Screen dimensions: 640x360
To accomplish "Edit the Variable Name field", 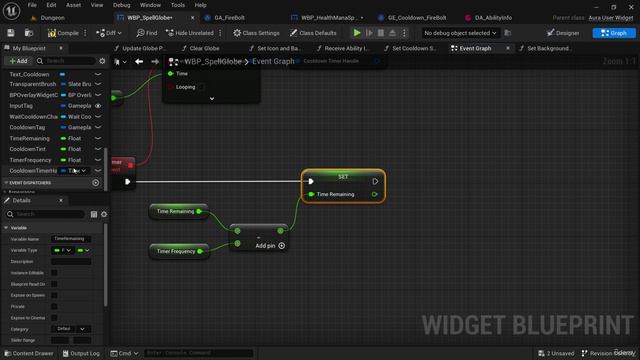I will (71, 239).
